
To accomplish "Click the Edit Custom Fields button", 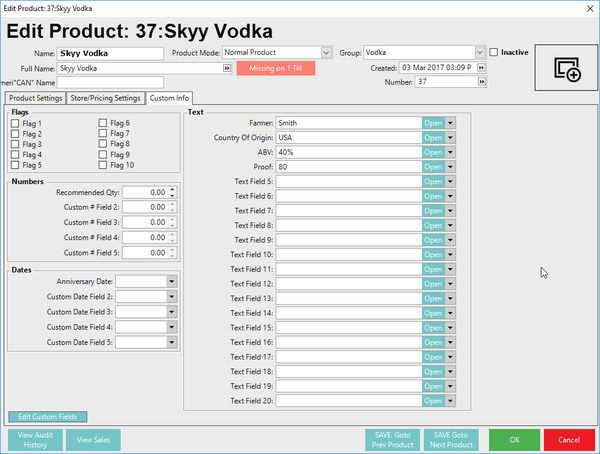I will pyautogui.click(x=48, y=416).
